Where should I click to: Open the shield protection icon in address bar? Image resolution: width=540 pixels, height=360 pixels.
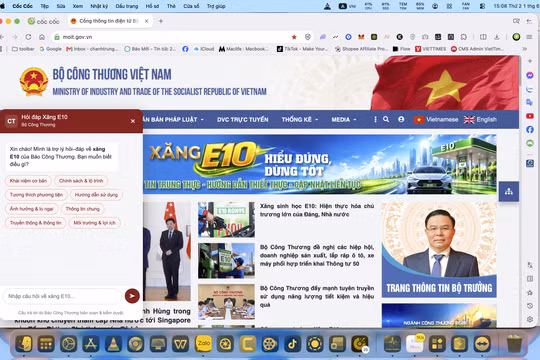click(308, 37)
